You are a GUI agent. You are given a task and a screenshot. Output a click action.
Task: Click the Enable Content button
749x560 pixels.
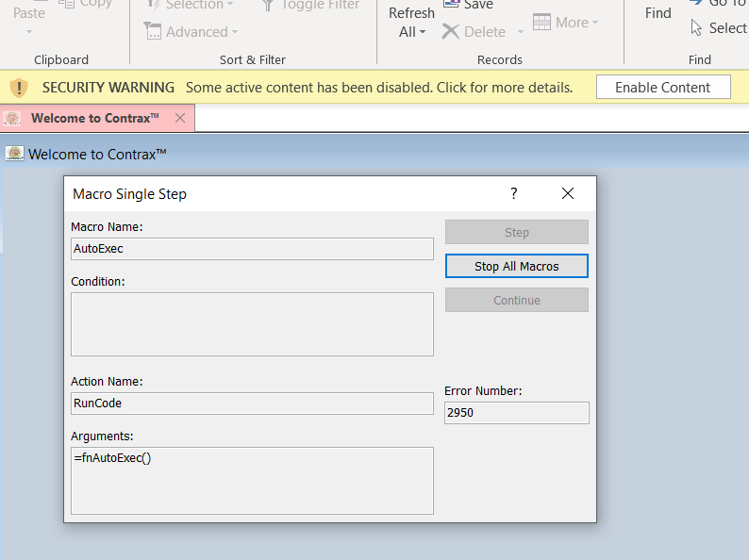pos(663,88)
